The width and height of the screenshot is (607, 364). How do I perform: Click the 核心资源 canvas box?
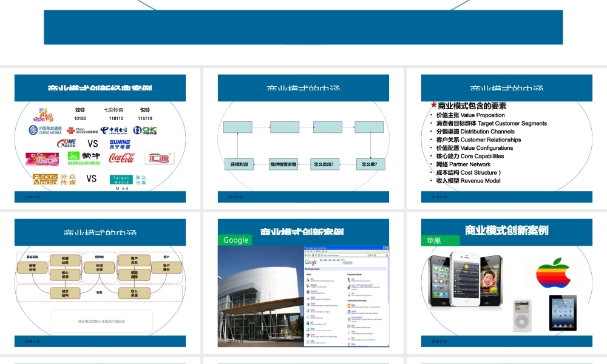tap(65, 275)
